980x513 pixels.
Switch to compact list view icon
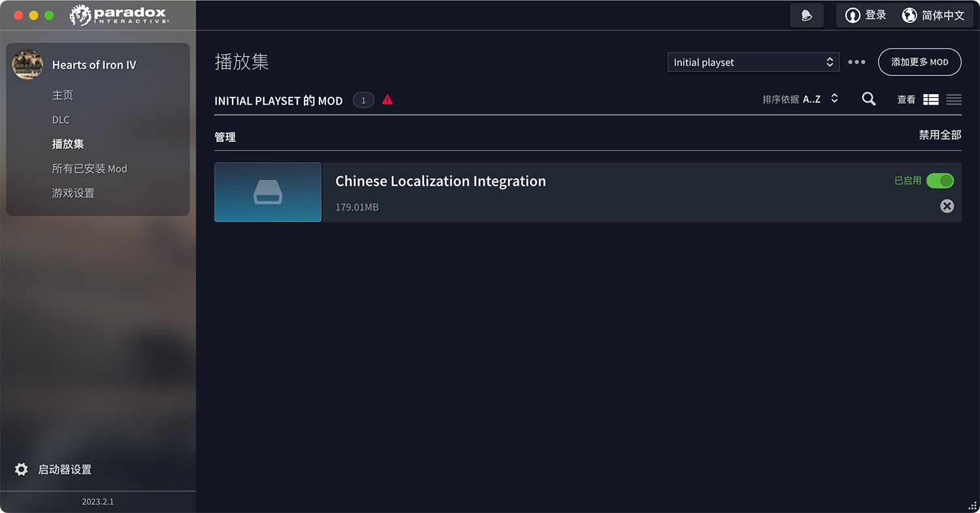pyautogui.click(x=954, y=99)
